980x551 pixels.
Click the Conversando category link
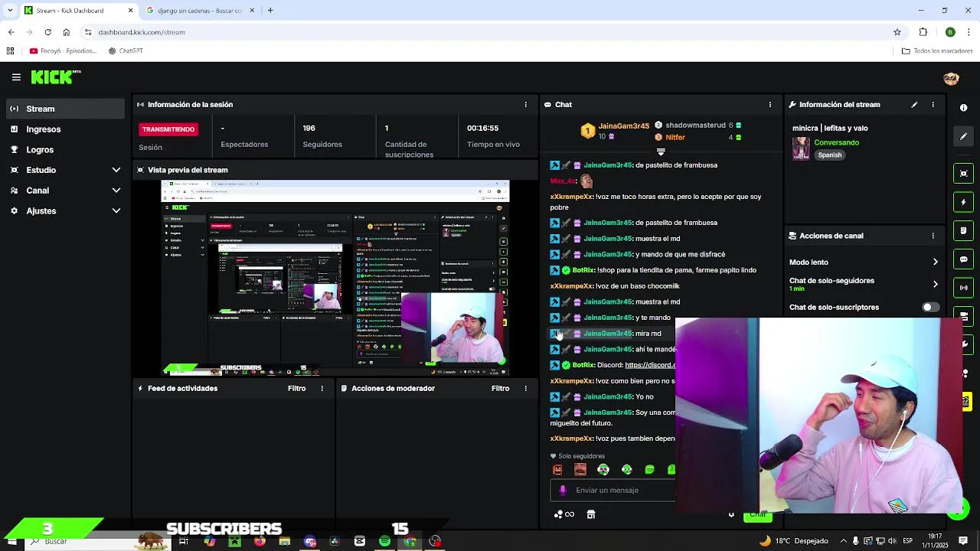[836, 142]
